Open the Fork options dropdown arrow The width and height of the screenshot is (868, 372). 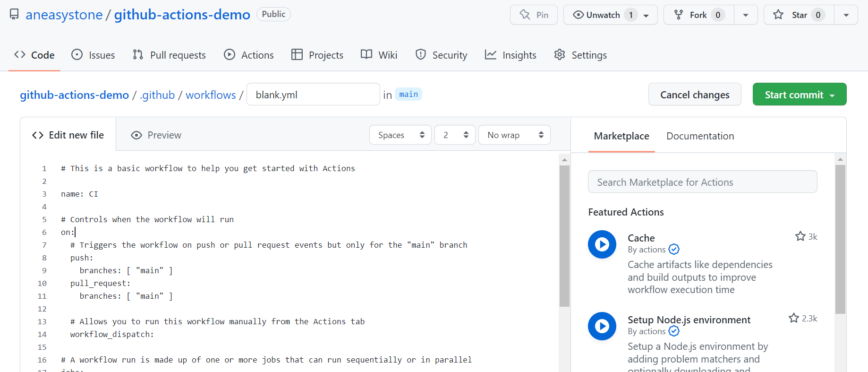(746, 15)
